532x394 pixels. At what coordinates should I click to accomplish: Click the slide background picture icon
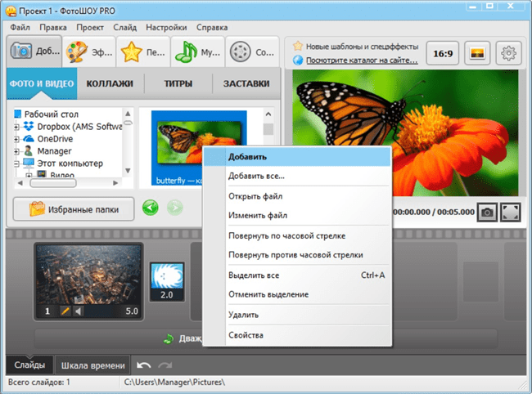click(477, 54)
